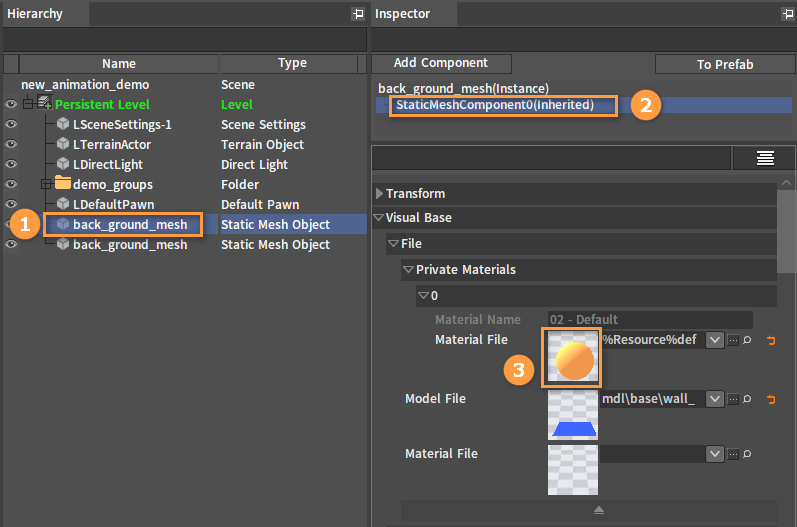
Task: Click the To Prefab button
Action: click(724, 64)
